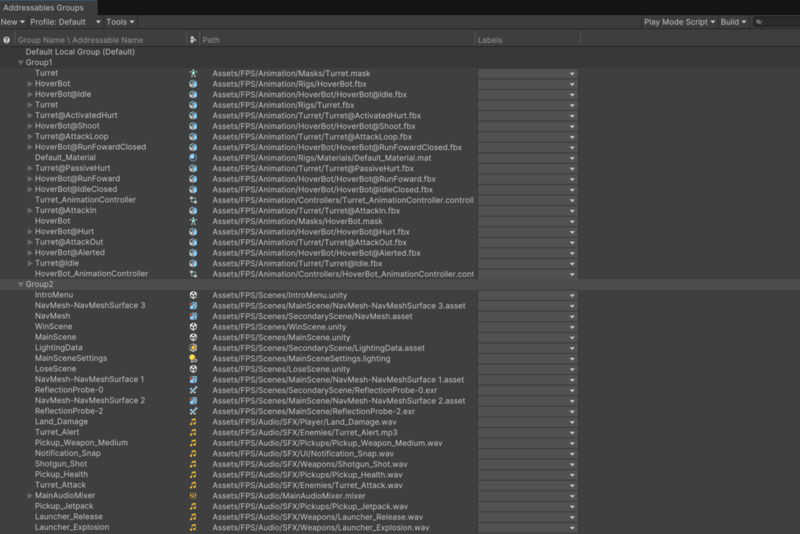Click the avatar mask icon for HoverBot.mask
This screenshot has height=534, width=800.
pos(193,221)
